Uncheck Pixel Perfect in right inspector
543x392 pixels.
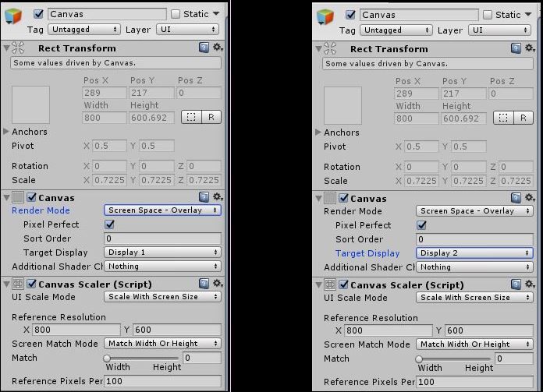pos(422,225)
